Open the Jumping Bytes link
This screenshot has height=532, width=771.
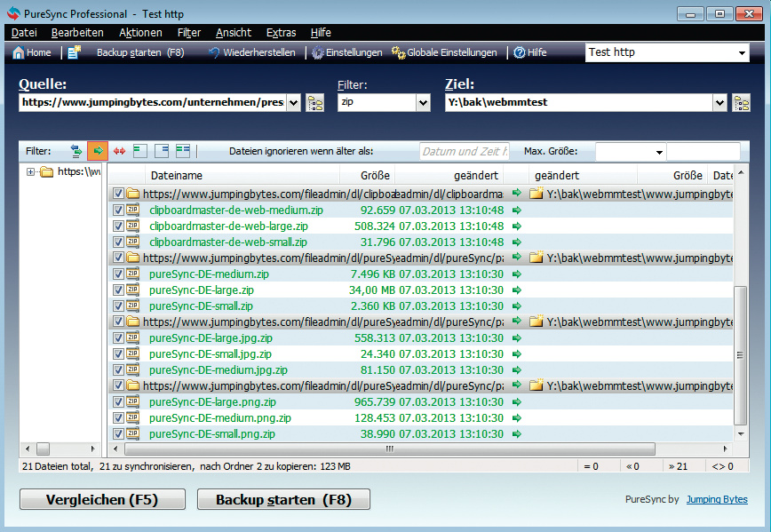[716, 500]
